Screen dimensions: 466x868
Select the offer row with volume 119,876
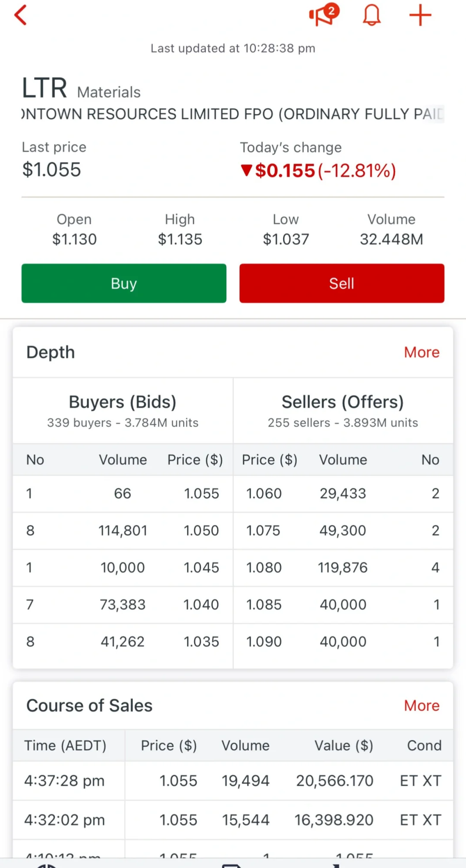coord(343,568)
